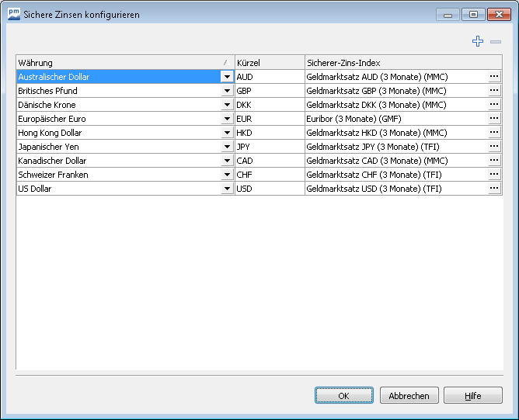Confirm with the OK button
The width and height of the screenshot is (519, 420).
pyautogui.click(x=343, y=396)
